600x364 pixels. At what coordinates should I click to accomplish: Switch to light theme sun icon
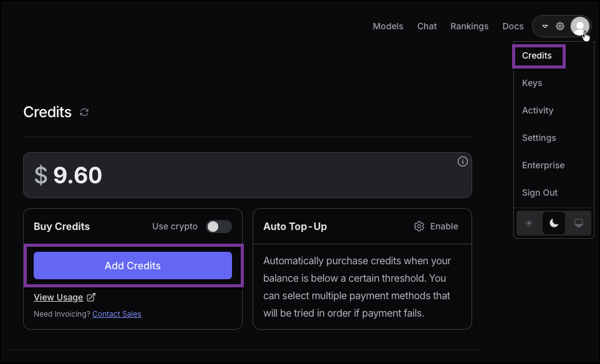pyautogui.click(x=529, y=223)
